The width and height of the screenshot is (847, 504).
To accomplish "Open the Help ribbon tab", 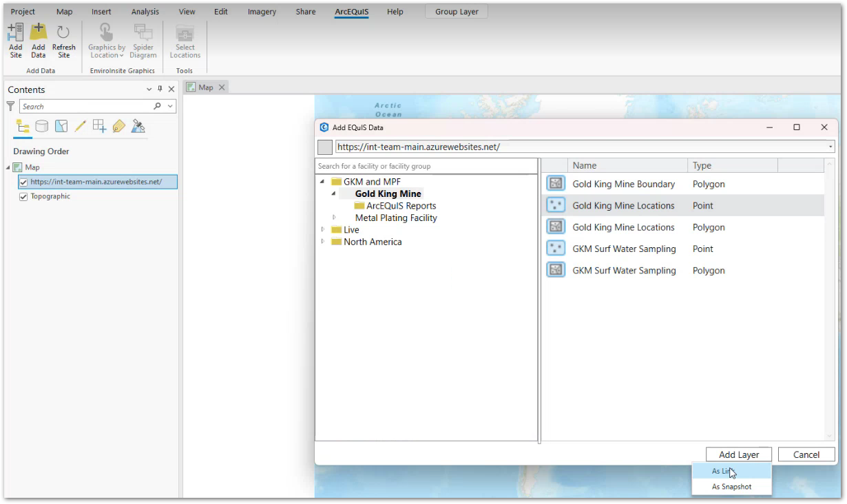I will (x=395, y=12).
